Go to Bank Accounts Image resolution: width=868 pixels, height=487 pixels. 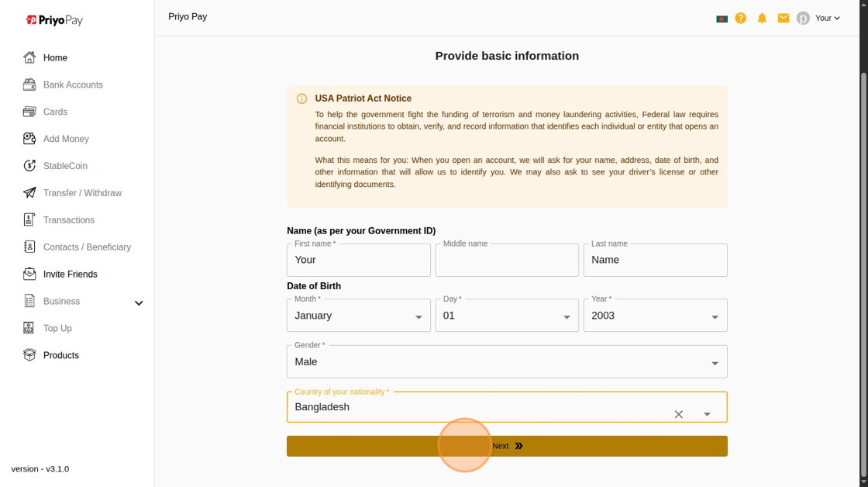73,85
